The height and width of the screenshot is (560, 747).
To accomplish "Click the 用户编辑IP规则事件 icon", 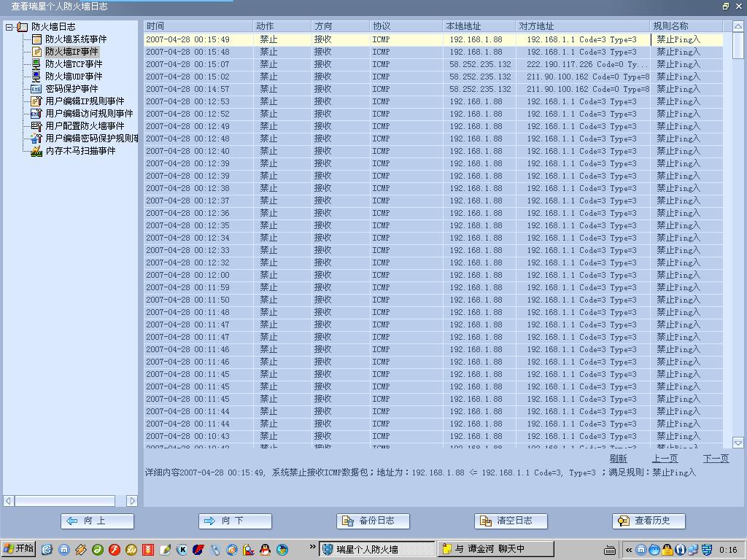I will coord(36,101).
